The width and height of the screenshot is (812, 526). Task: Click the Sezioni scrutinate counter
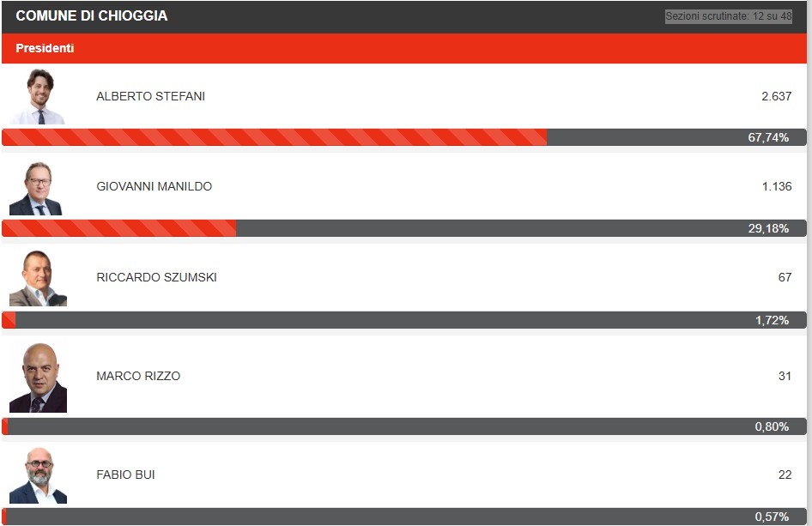coord(728,16)
